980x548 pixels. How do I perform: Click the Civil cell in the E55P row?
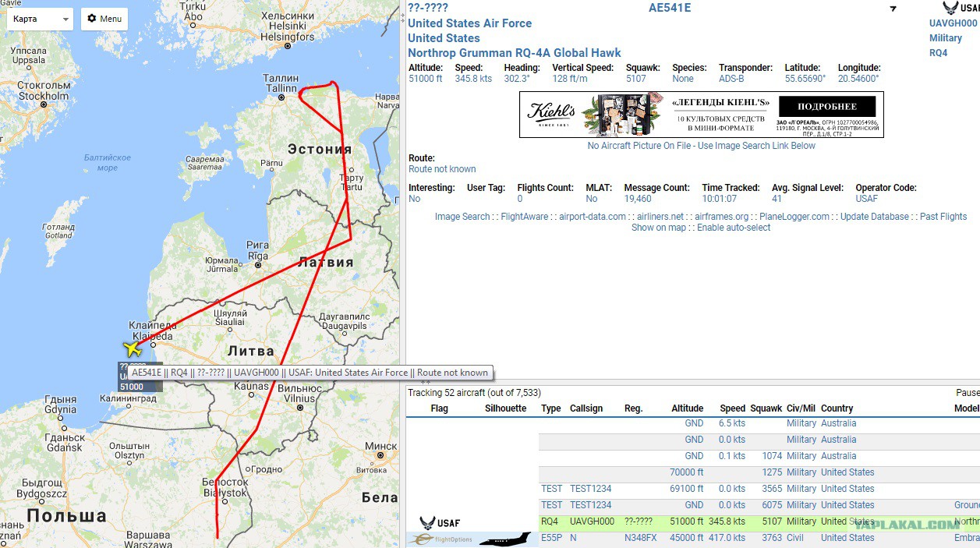tap(797, 538)
